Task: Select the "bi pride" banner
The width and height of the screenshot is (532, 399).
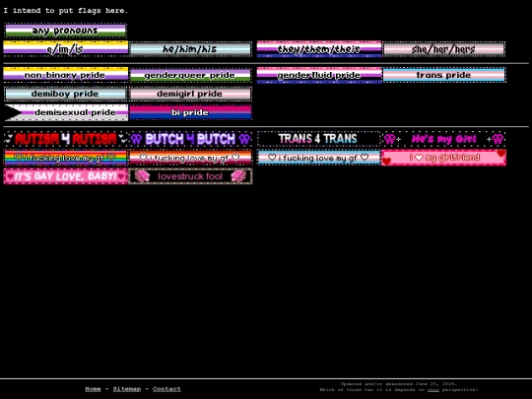Action: (190, 112)
